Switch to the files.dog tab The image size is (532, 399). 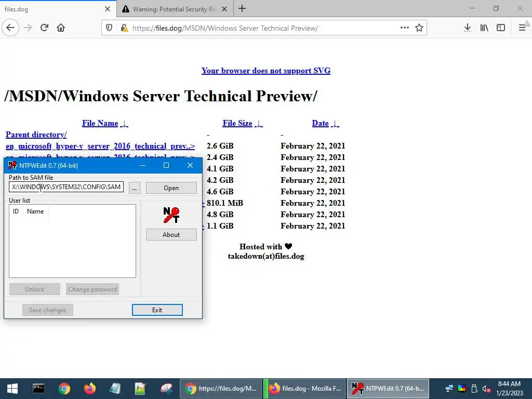[x=58, y=9]
